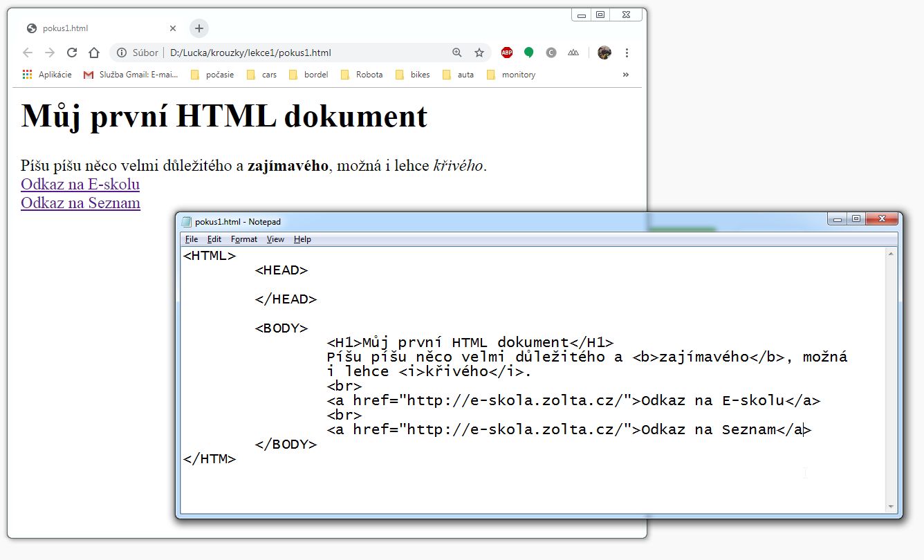The image size is (924, 560).
Task: Show the site information icon
Action: (122, 53)
